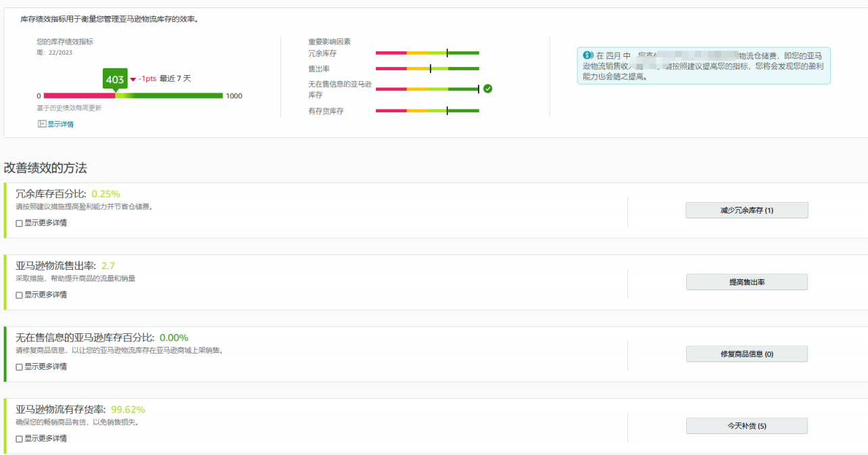The width and height of the screenshot is (868, 455).
Task: Click the 亚马逊物流售出率 title
Action: pyautogui.click(x=56, y=266)
